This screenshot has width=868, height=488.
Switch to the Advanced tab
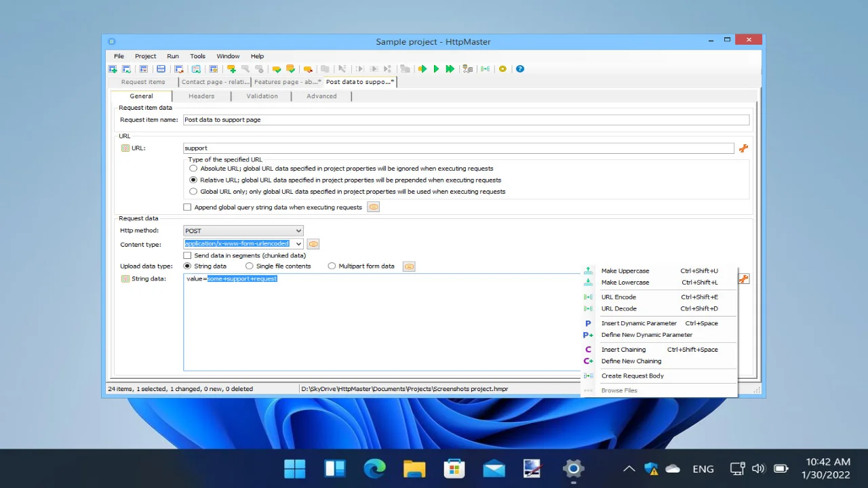tap(321, 96)
